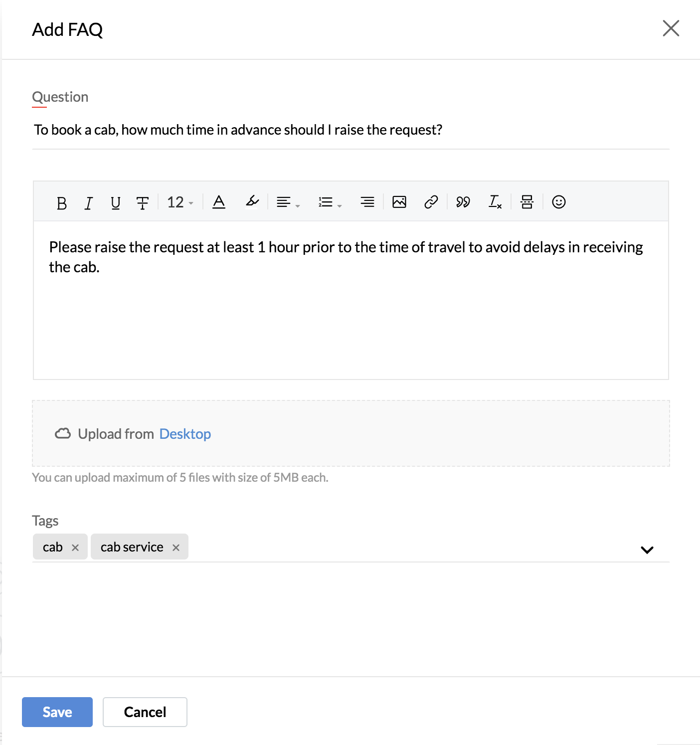Upload a file from Desktop link
The width and height of the screenshot is (700, 745).
(185, 434)
